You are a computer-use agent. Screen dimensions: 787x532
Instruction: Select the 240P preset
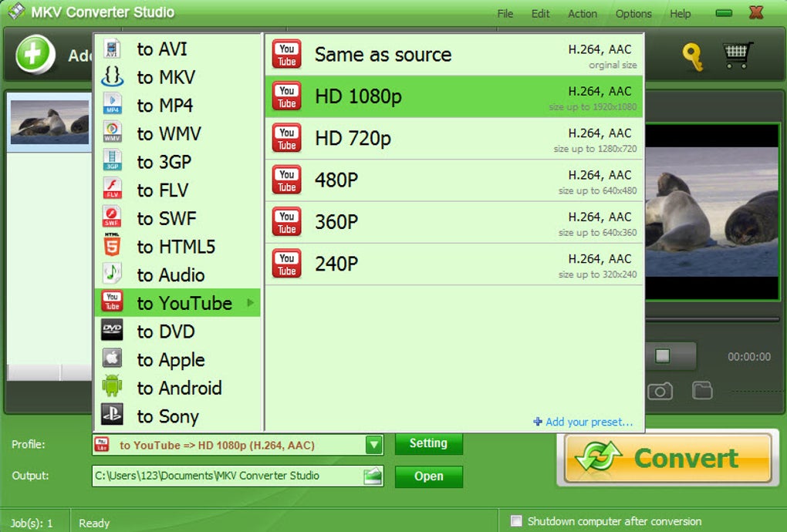pos(454,264)
